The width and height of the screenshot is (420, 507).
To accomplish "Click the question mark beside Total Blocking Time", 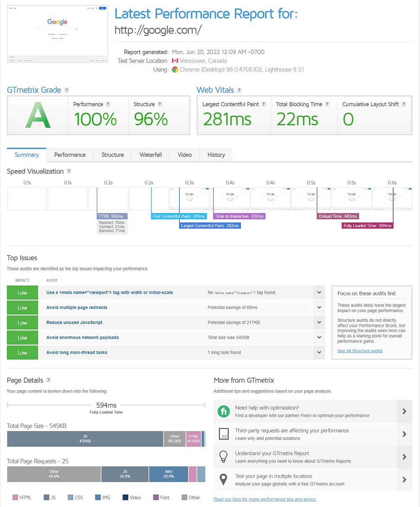I will (327, 104).
